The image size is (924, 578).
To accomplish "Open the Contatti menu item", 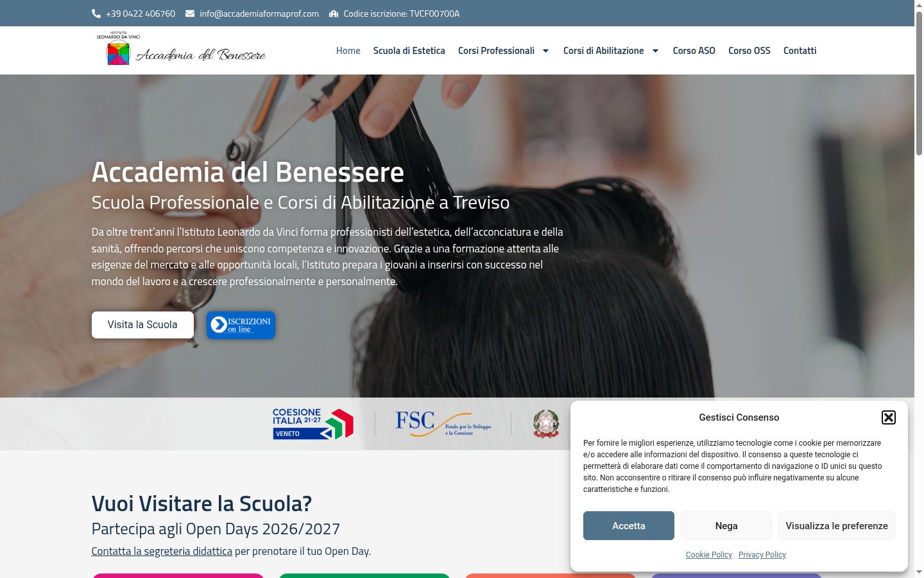I will click(800, 51).
